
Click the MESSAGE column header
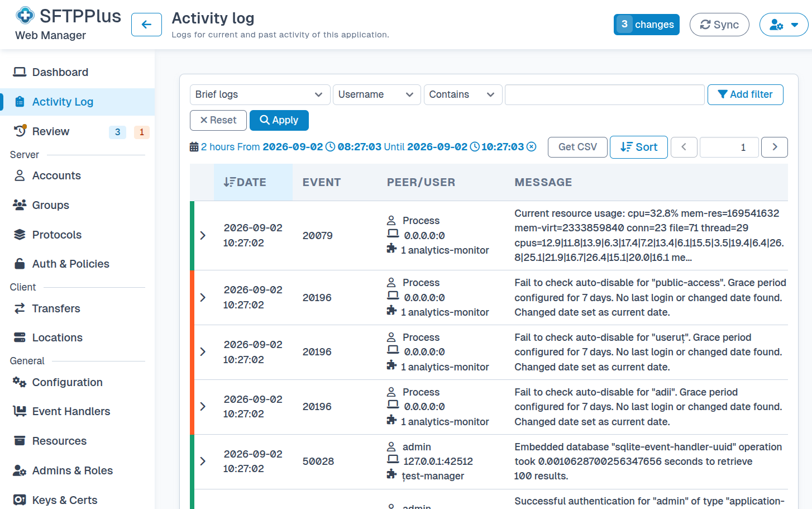pyautogui.click(x=543, y=182)
